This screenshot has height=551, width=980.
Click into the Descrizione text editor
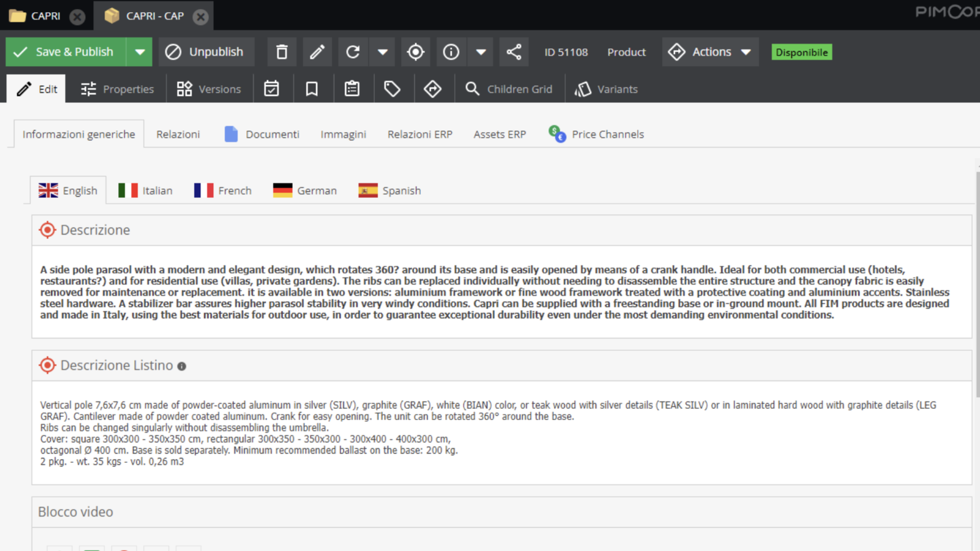[x=502, y=292]
